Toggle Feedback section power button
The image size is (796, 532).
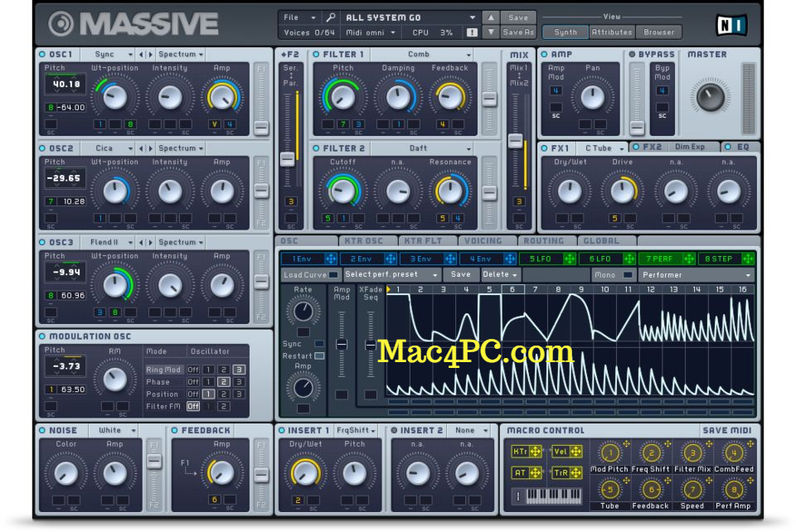pos(174,430)
